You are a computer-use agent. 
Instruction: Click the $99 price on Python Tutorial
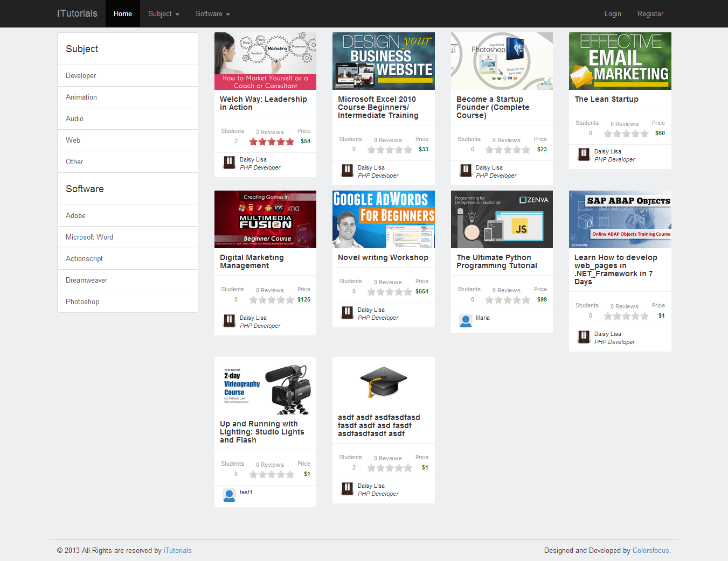click(542, 299)
